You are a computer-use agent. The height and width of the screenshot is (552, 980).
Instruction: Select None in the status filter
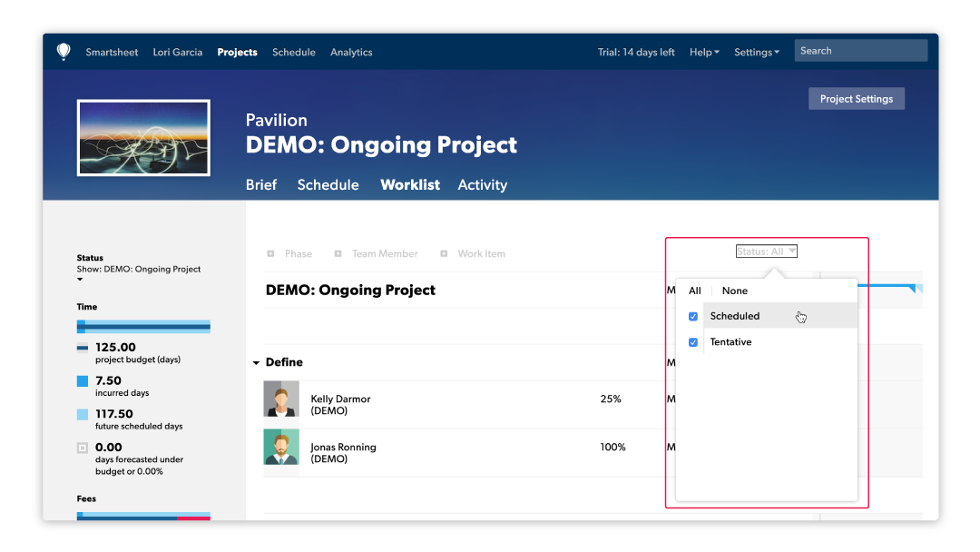pos(735,291)
